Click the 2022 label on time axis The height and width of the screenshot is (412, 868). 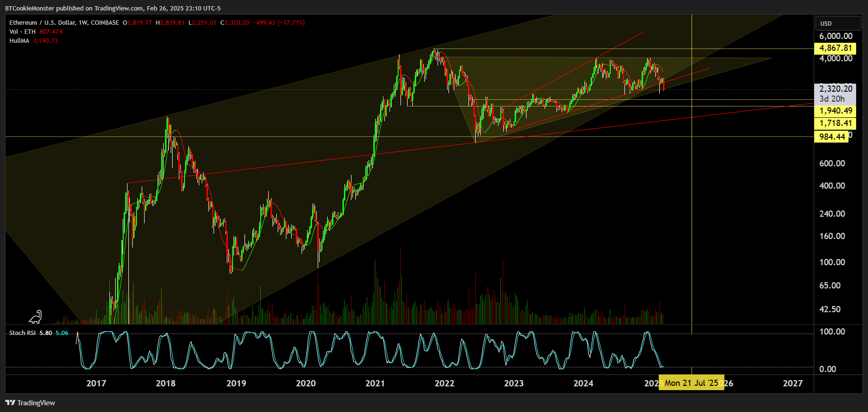click(444, 383)
